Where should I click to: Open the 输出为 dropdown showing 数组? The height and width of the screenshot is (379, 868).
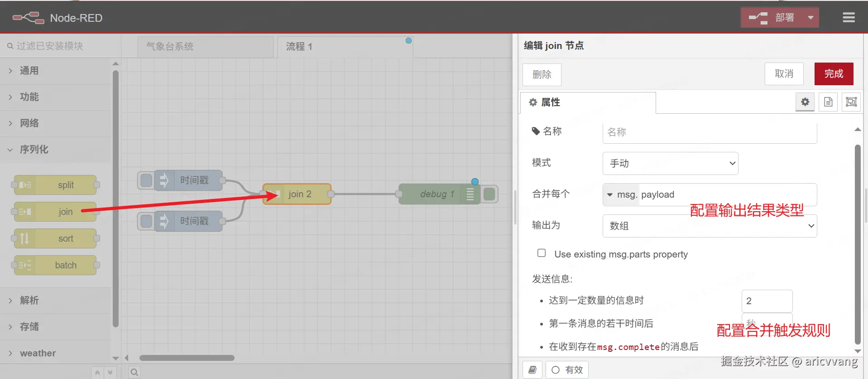point(710,226)
